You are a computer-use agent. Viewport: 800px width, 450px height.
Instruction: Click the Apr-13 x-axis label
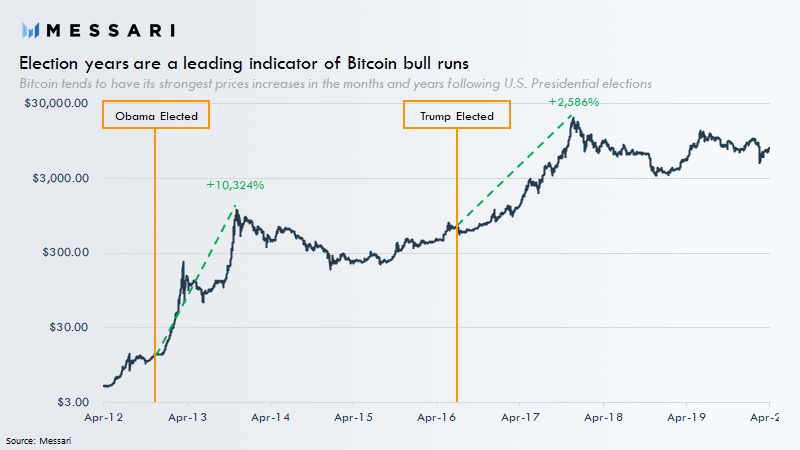tap(186, 416)
